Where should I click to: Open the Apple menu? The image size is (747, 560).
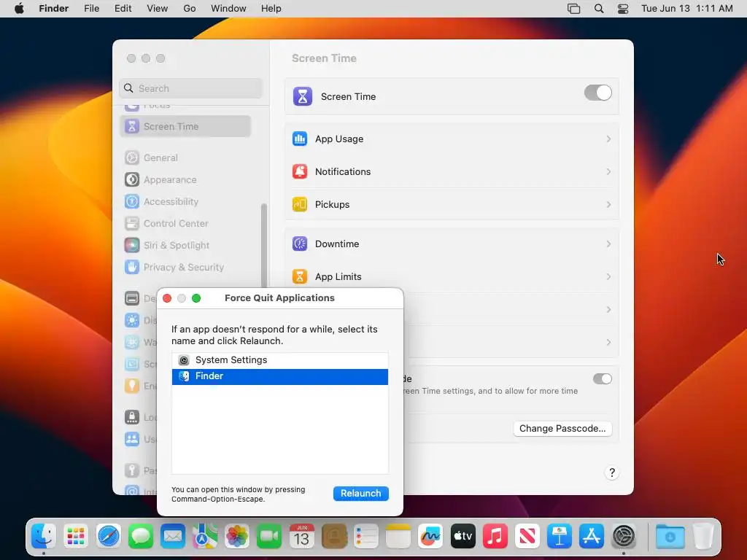point(19,9)
